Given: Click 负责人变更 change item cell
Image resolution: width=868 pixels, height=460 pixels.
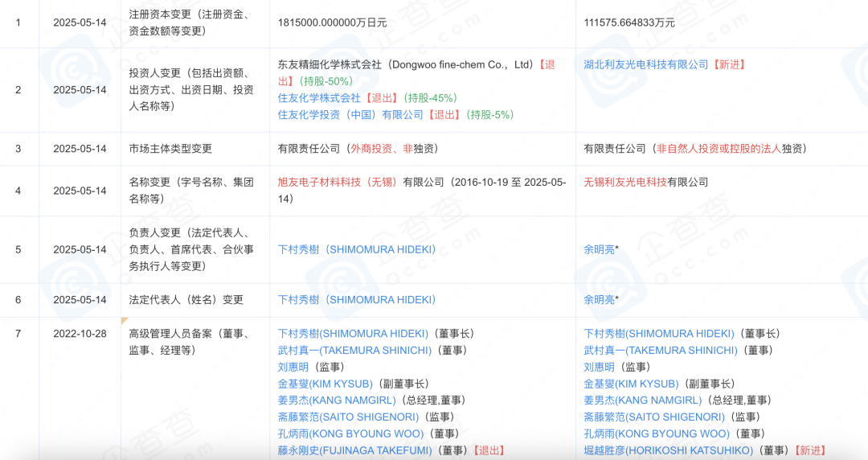Looking at the screenshot, I should pos(195,250).
